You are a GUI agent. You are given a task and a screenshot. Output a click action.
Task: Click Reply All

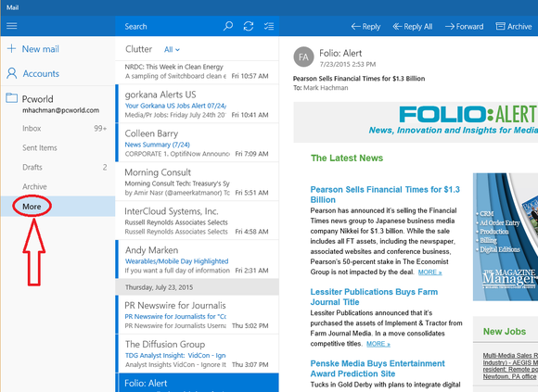pos(413,26)
